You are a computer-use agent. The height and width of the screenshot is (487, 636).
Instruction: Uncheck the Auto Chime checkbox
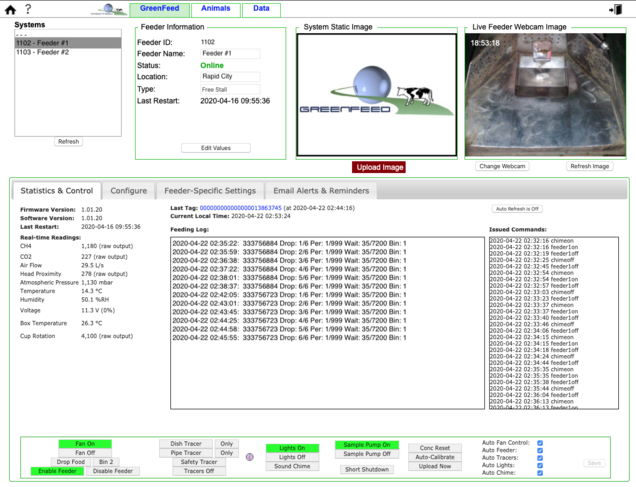point(540,474)
